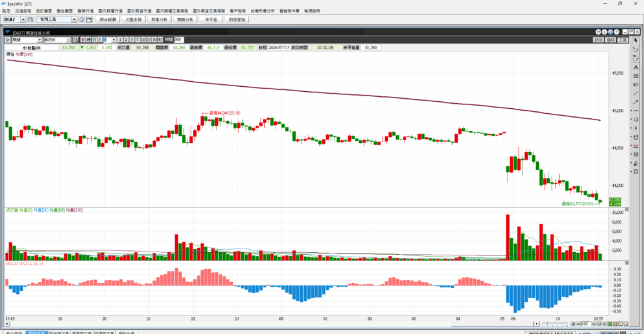
Task: Click the 技術分析 toolbar button
Action: point(159,19)
